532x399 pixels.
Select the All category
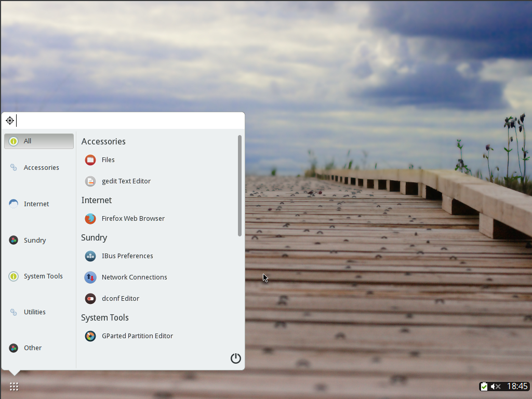point(39,141)
